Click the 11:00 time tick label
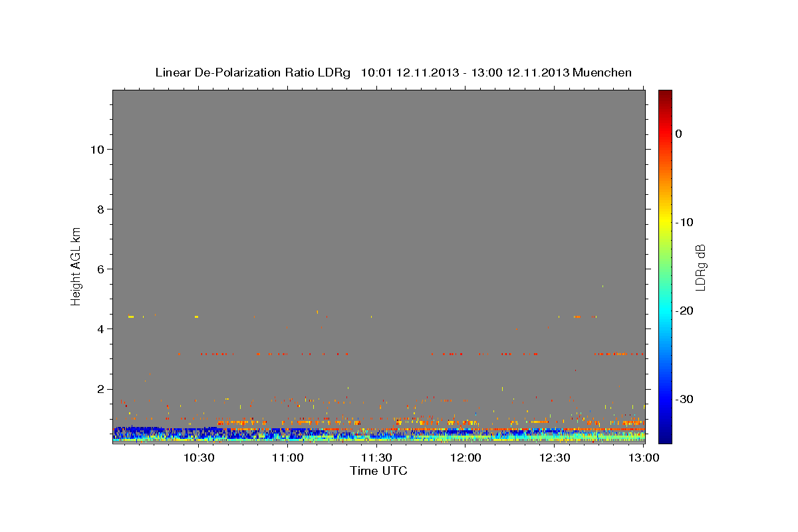Image resolution: width=798 pixels, height=532 pixels. tap(287, 458)
